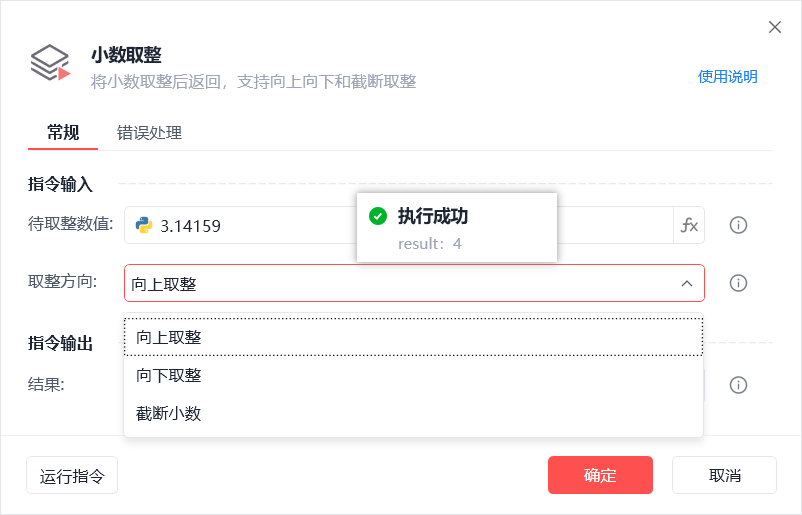Choose 向下取整 option
Image resolution: width=802 pixels, height=515 pixels.
click(x=413, y=375)
